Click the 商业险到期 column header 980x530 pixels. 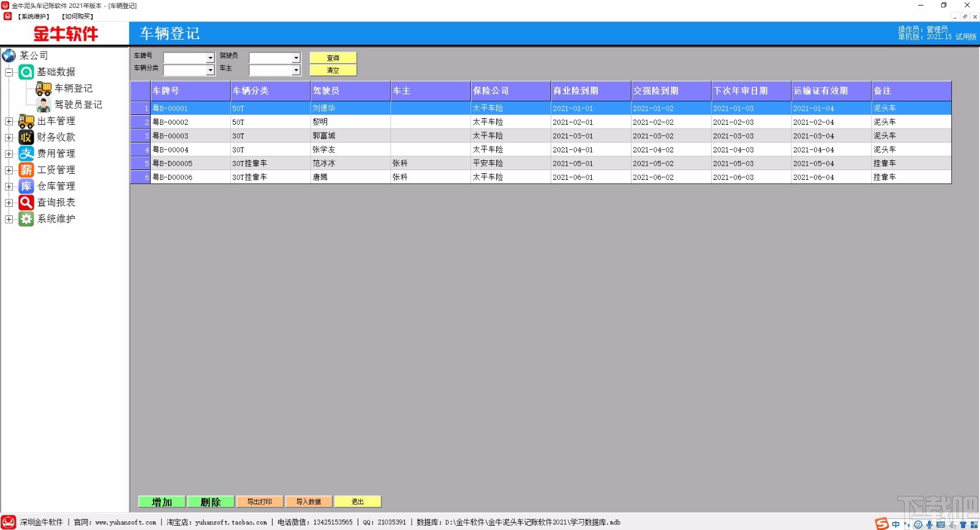(x=591, y=91)
